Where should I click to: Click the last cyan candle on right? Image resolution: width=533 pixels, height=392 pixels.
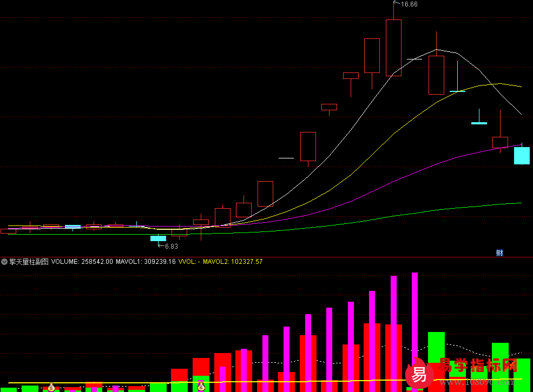(522, 156)
